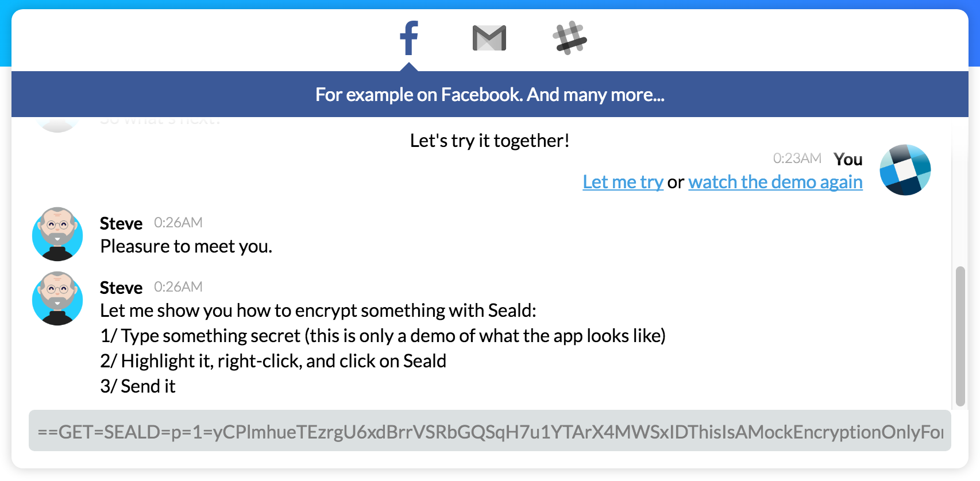Select the Facebook icon tab

click(x=409, y=38)
